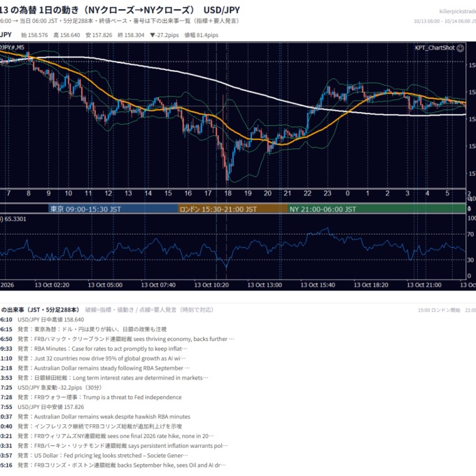Click the 13 Oct 07:40 time axis label
Screen dimensions: 476x476
click(158, 285)
